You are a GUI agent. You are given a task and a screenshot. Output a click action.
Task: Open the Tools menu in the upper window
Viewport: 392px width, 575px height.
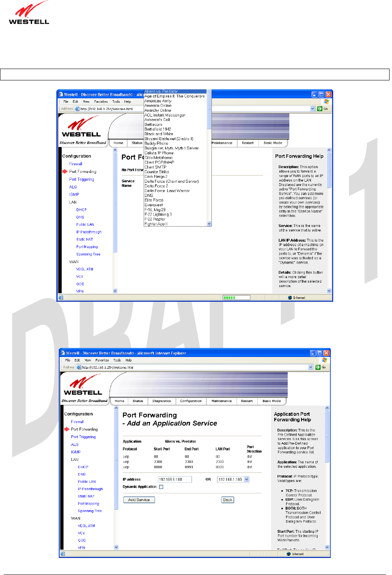click(x=116, y=102)
